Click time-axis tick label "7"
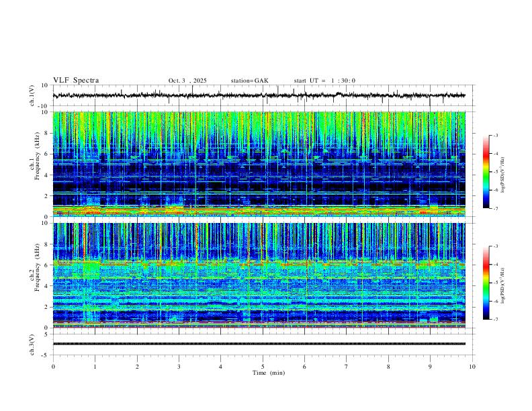 click(x=347, y=367)
